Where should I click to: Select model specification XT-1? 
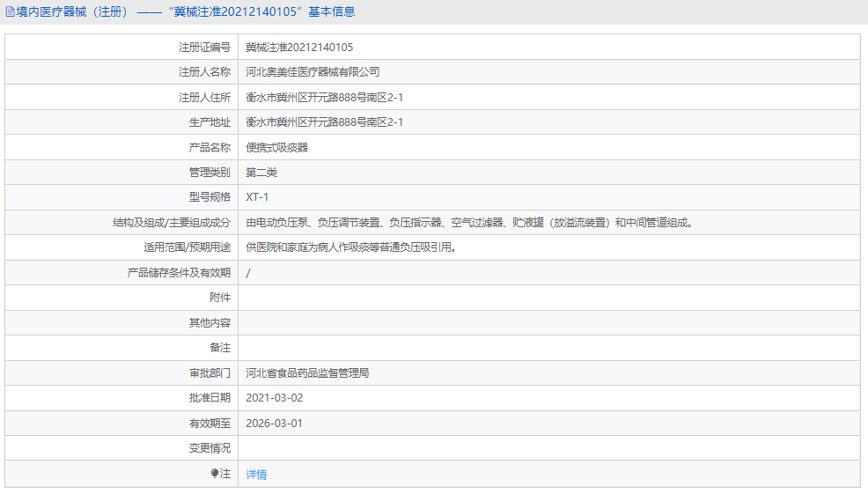[257, 197]
